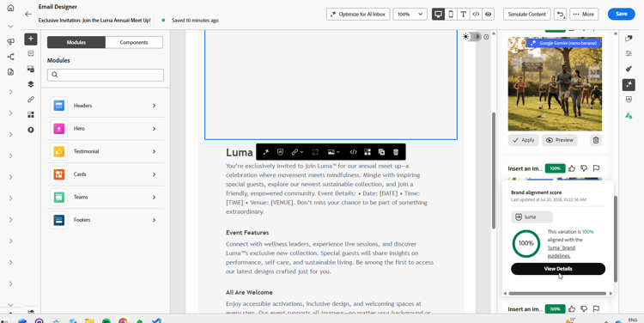Expand the Cards module category
This screenshot has height=323, width=644.
click(x=106, y=174)
